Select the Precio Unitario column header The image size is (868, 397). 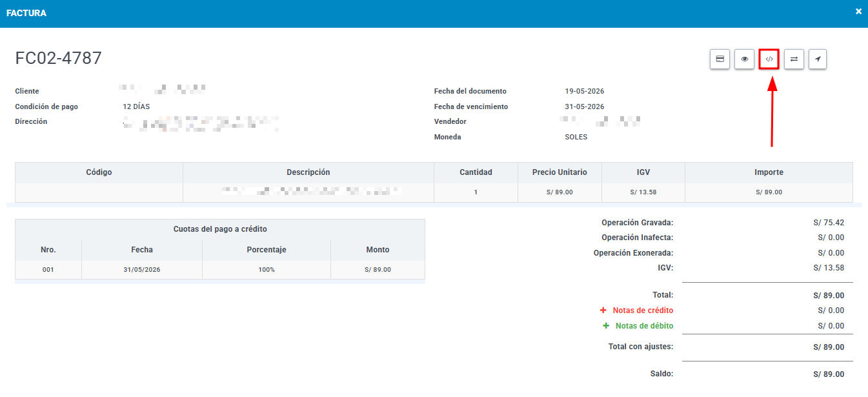click(x=560, y=172)
